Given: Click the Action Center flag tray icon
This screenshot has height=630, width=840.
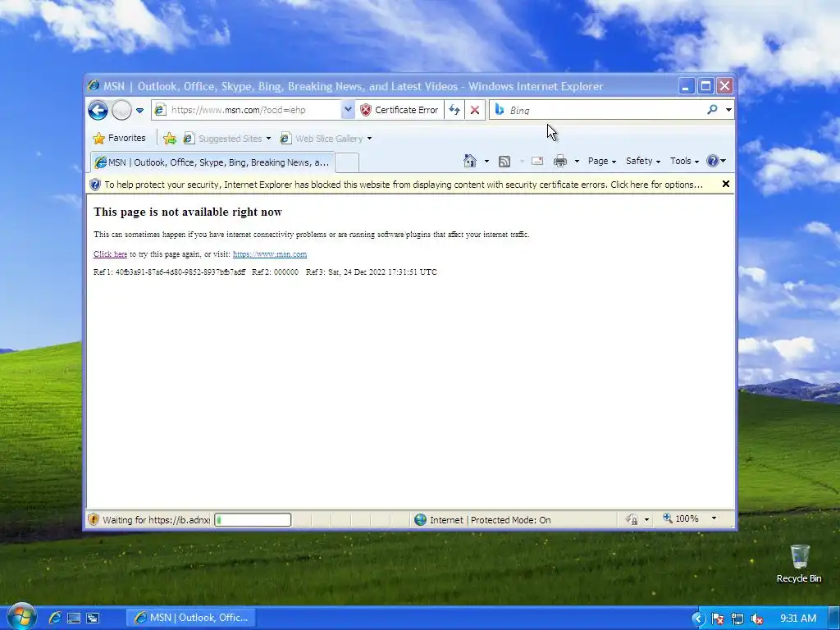Looking at the screenshot, I should [718, 619].
